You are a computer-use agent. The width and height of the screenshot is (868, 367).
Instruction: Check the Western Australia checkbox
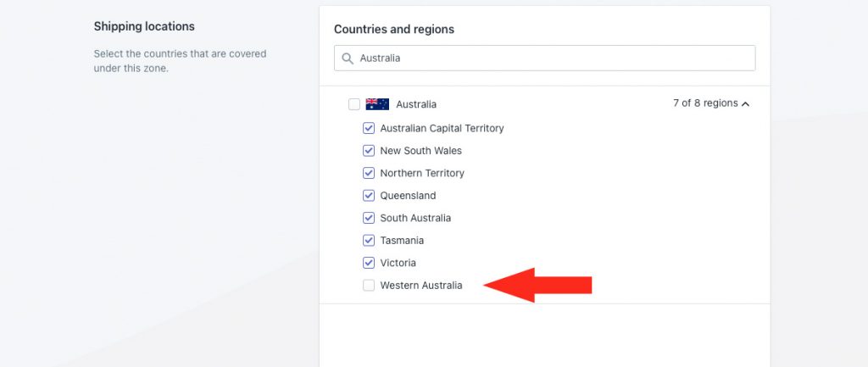point(369,286)
